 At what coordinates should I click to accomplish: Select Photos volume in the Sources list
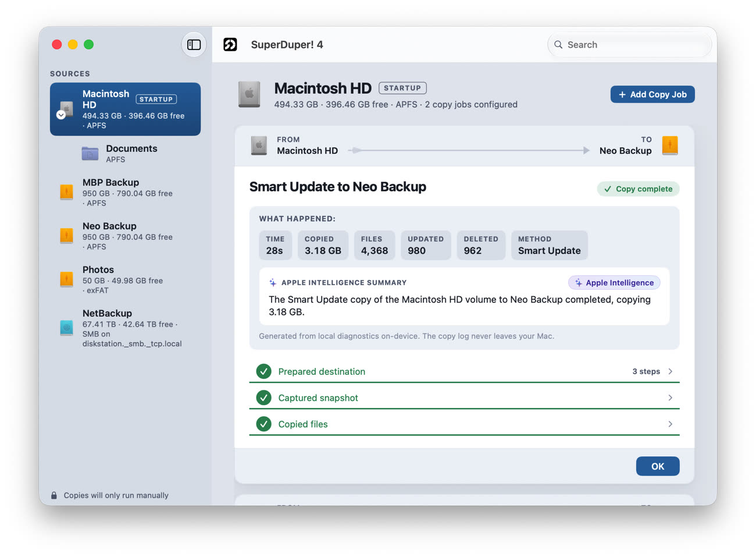(125, 279)
